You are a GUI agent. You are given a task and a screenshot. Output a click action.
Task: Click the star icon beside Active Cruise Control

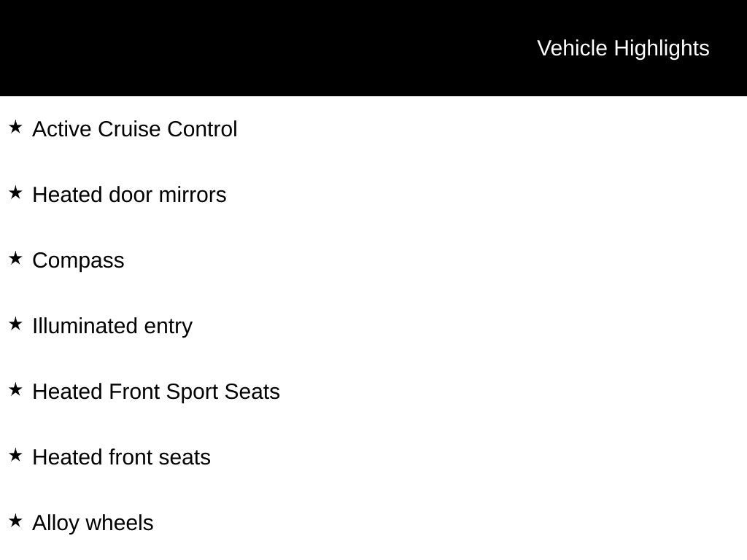(x=15, y=128)
